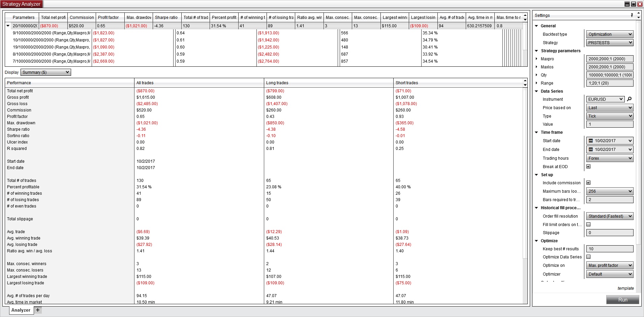Click the Data Series Value field
644x317 pixels.
[x=610, y=124]
